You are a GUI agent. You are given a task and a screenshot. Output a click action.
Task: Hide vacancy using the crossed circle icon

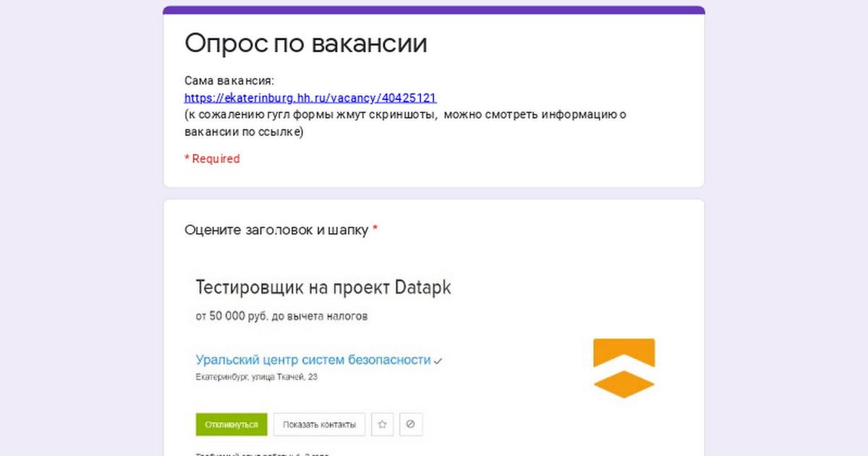pos(411,425)
